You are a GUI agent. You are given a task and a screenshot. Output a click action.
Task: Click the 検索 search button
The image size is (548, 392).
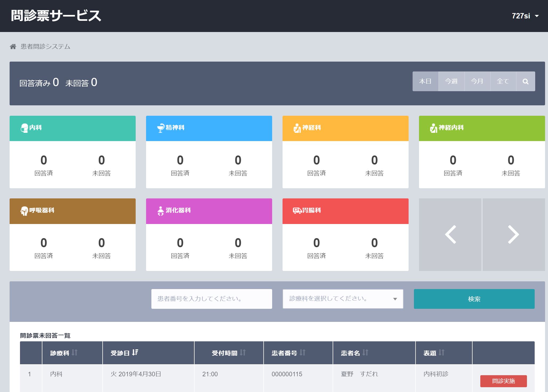(474, 299)
